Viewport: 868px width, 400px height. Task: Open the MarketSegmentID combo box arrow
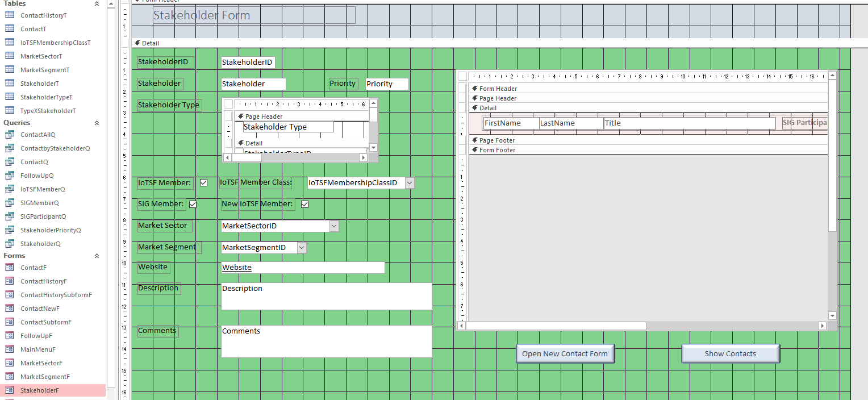click(302, 248)
